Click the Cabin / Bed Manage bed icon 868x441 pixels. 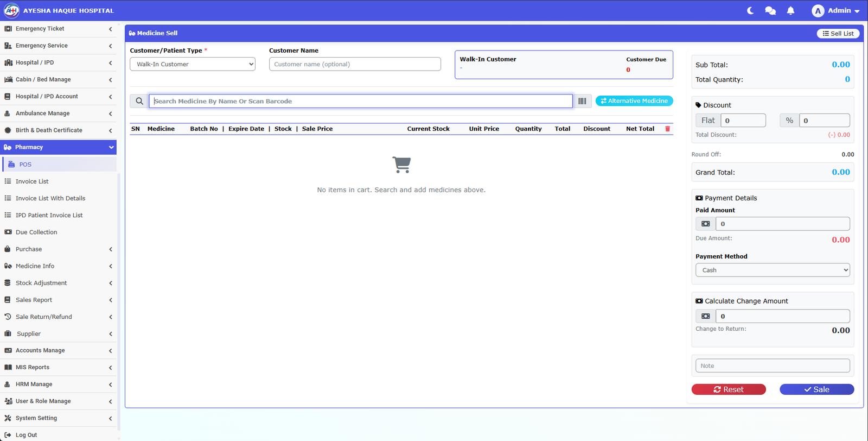pos(8,79)
